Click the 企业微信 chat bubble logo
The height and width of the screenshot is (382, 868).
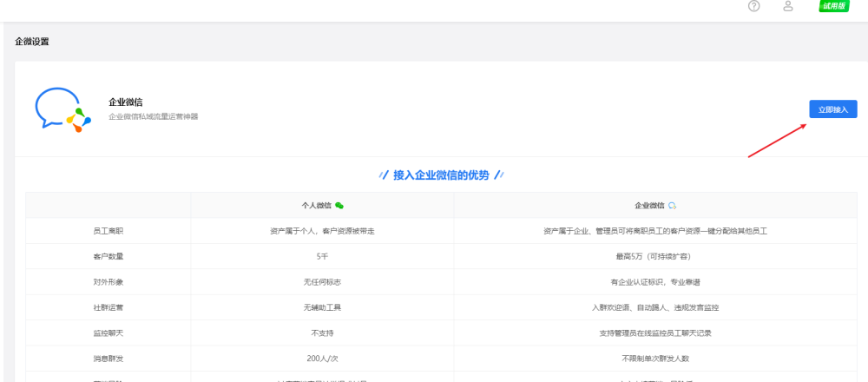62,109
